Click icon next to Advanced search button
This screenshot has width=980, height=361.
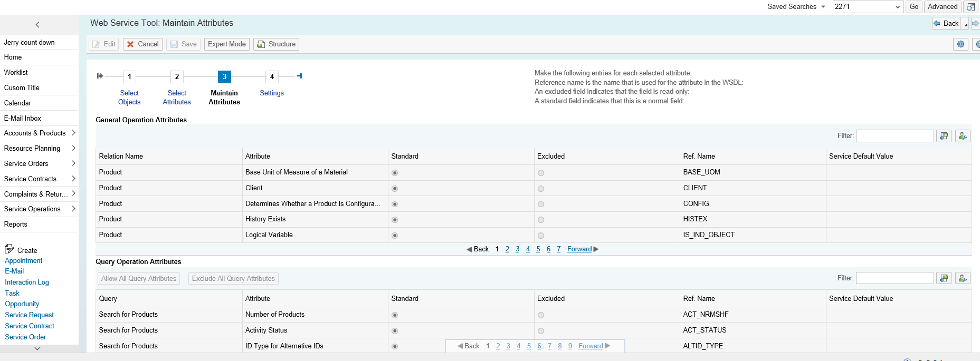(x=971, y=7)
